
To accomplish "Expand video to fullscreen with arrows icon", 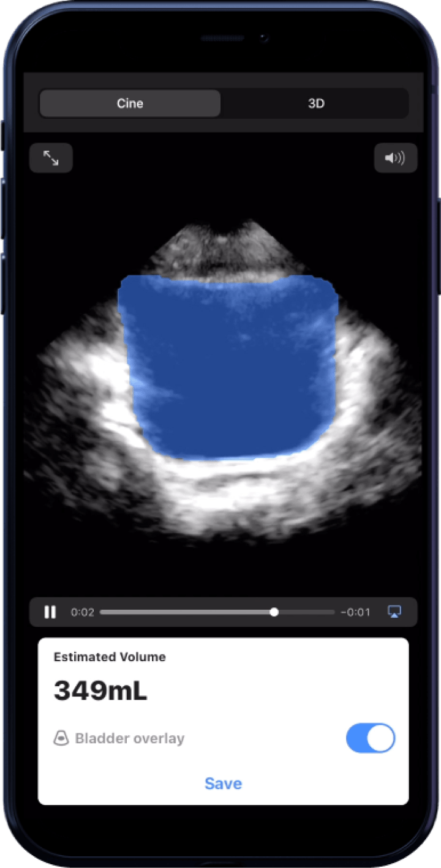I will (51, 159).
